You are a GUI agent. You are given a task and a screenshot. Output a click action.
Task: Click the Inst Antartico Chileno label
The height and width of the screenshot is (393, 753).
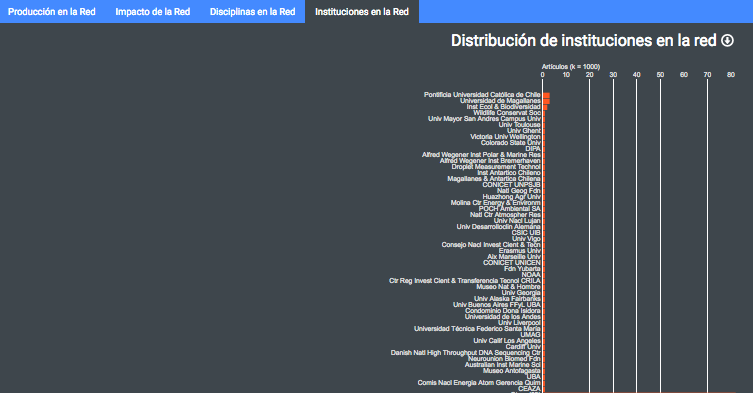click(x=509, y=173)
